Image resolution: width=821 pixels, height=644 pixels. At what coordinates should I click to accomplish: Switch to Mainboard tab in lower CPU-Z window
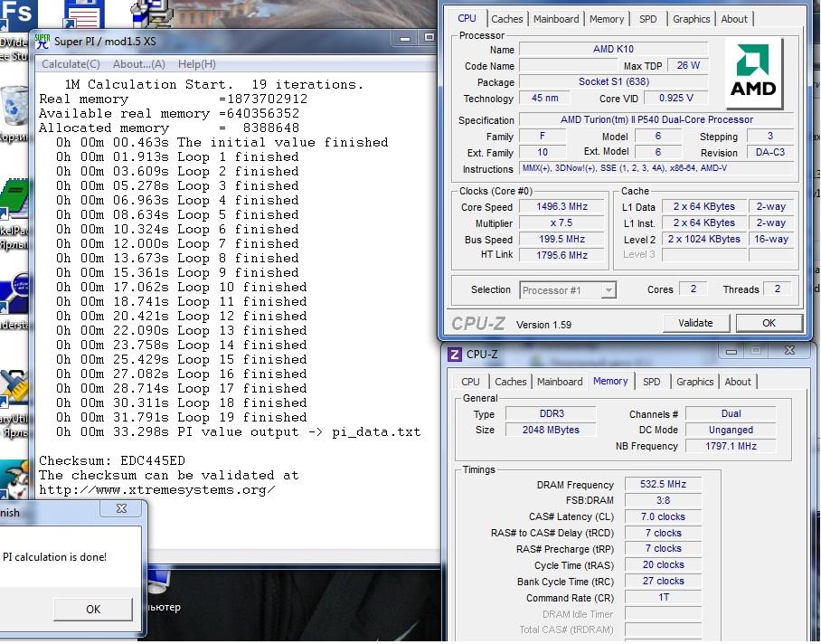pyautogui.click(x=560, y=382)
